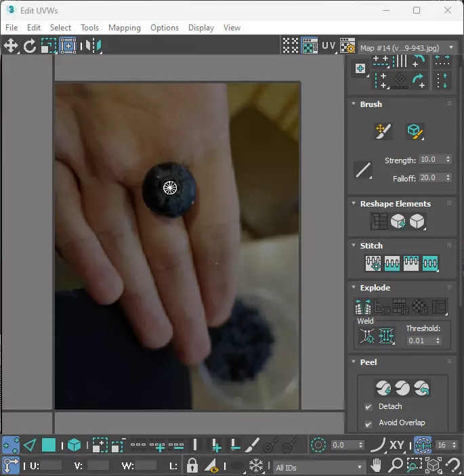Click the Zoom Region tool
The height and width of the screenshot is (476, 464).
pos(415,465)
